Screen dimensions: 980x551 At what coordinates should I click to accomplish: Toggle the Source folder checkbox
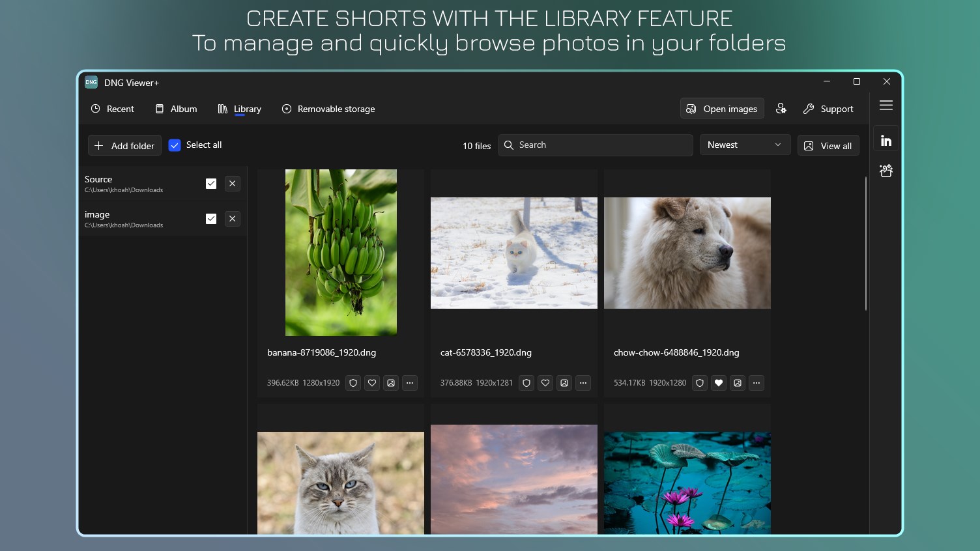(211, 184)
